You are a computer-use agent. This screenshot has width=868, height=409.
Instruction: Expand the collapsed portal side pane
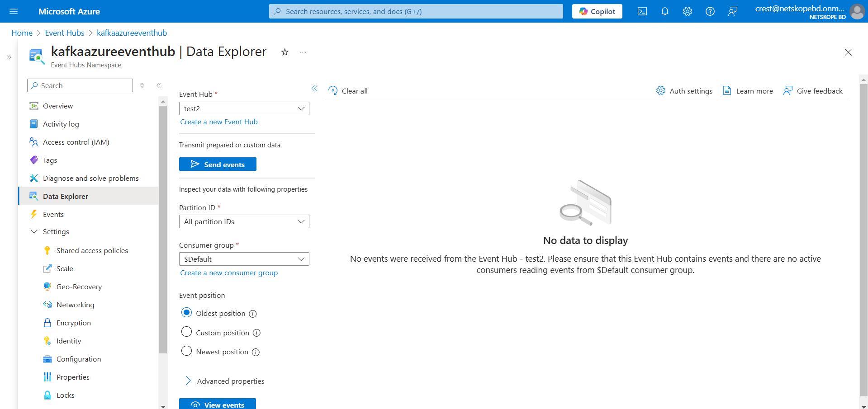click(x=9, y=57)
